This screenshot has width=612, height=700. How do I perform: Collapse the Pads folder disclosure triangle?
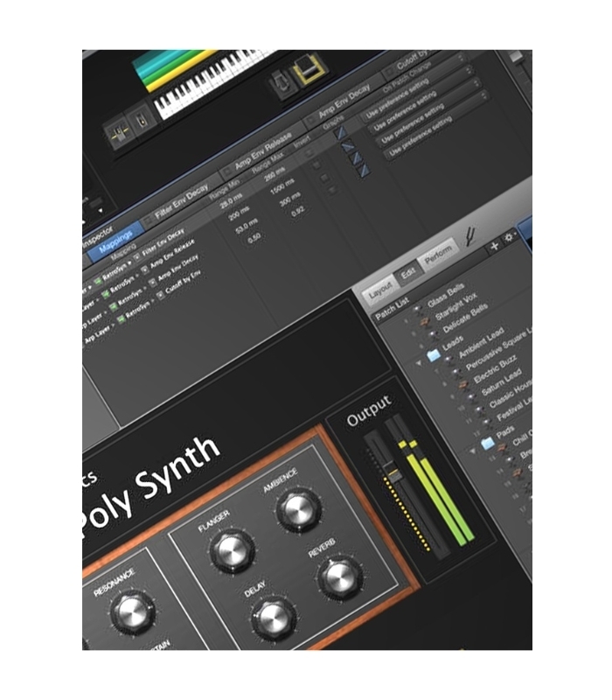[x=472, y=451]
